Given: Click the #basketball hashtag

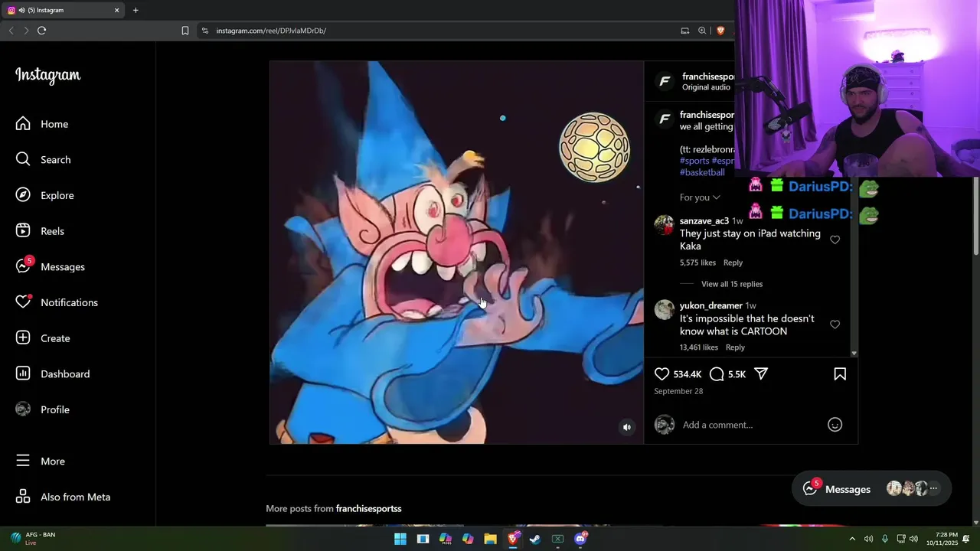Looking at the screenshot, I should (702, 172).
